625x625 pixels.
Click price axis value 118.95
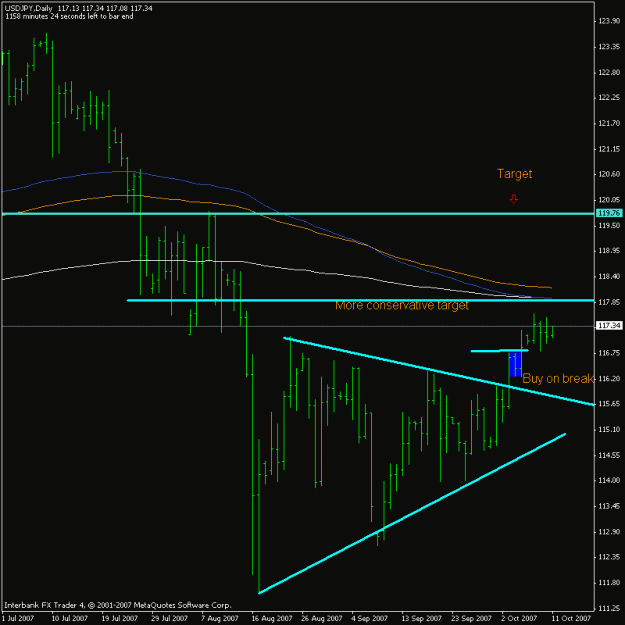point(609,251)
